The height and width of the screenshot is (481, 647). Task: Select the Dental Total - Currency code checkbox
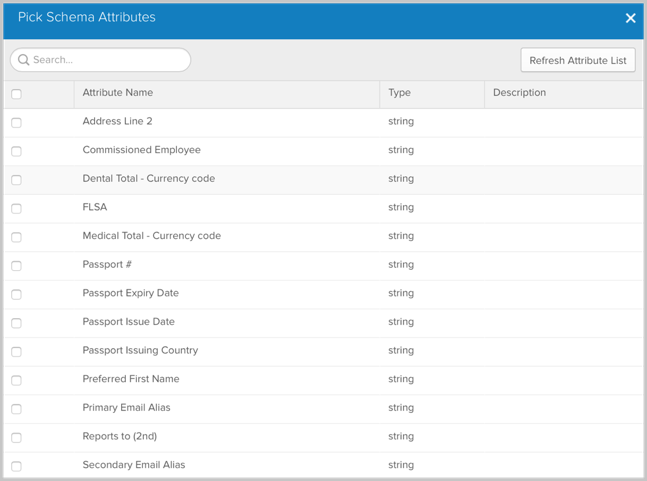pyautogui.click(x=16, y=180)
